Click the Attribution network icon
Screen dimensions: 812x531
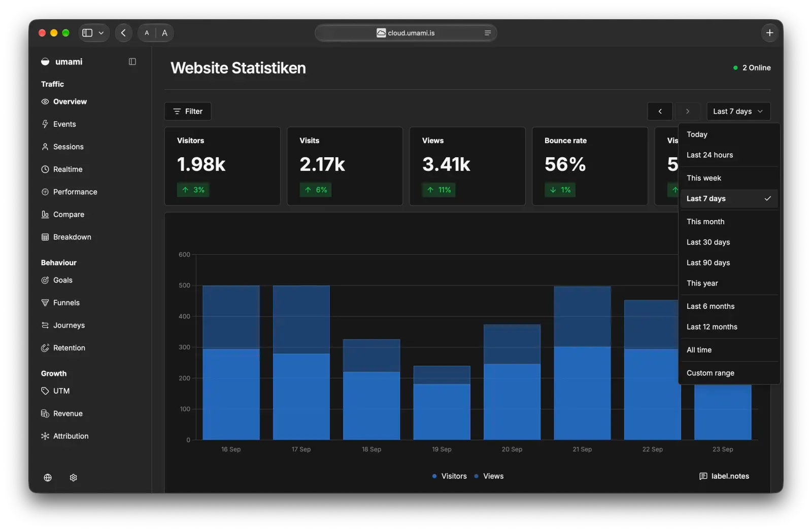(x=45, y=436)
